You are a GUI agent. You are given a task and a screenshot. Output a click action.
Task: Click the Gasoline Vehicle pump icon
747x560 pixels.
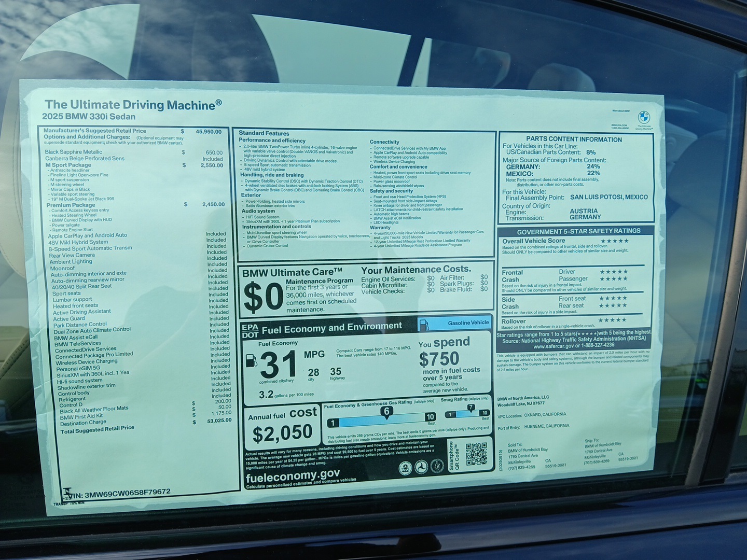[424, 324]
